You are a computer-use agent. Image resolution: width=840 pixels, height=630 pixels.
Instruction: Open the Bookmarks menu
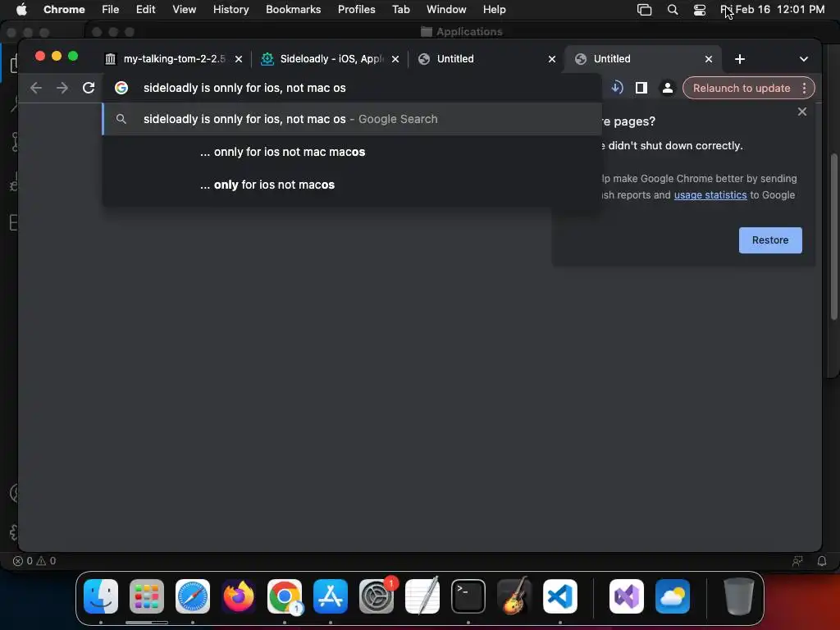[293, 10]
